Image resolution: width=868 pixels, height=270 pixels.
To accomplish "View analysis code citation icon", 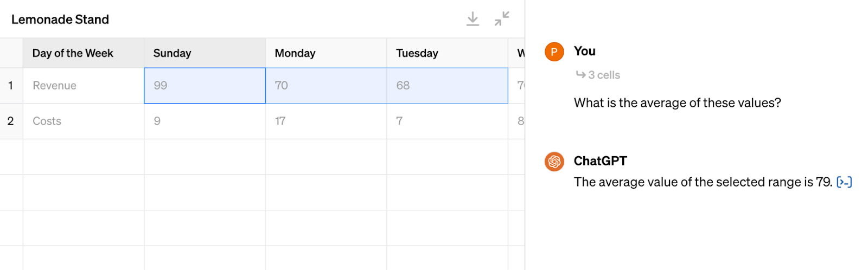I will (x=844, y=182).
